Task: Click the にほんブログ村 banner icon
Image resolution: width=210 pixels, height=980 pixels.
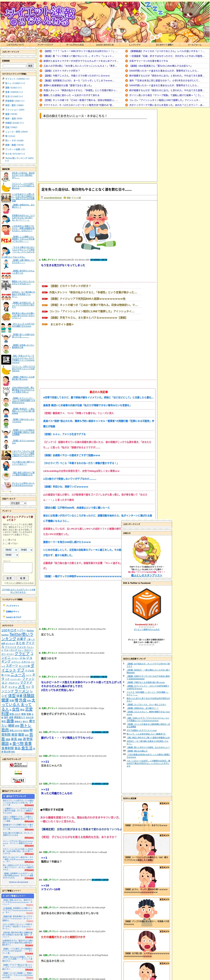Action: tap(18, 780)
